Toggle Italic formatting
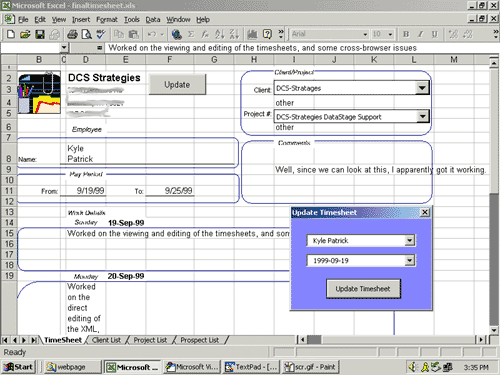This screenshot has height=375, width=500. [420, 34]
